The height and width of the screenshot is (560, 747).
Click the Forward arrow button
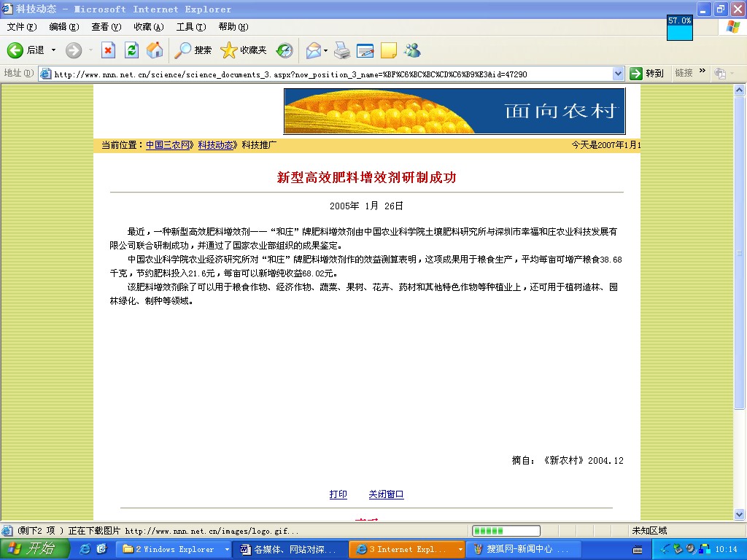click(74, 50)
